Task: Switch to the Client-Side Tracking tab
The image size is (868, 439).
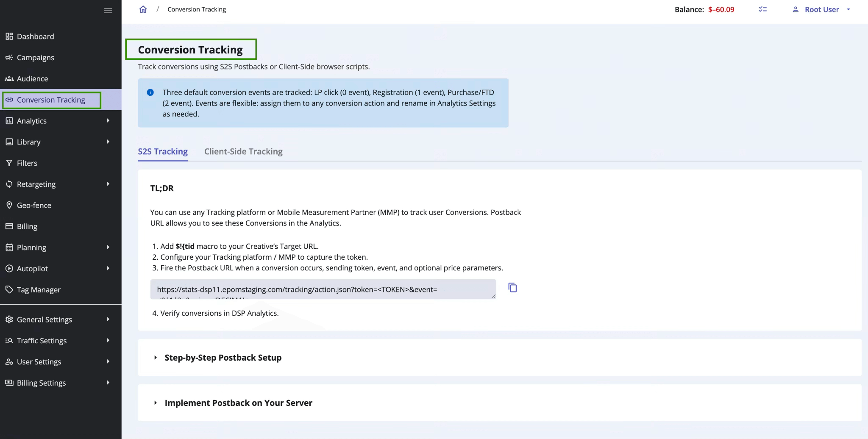Action: coord(243,151)
